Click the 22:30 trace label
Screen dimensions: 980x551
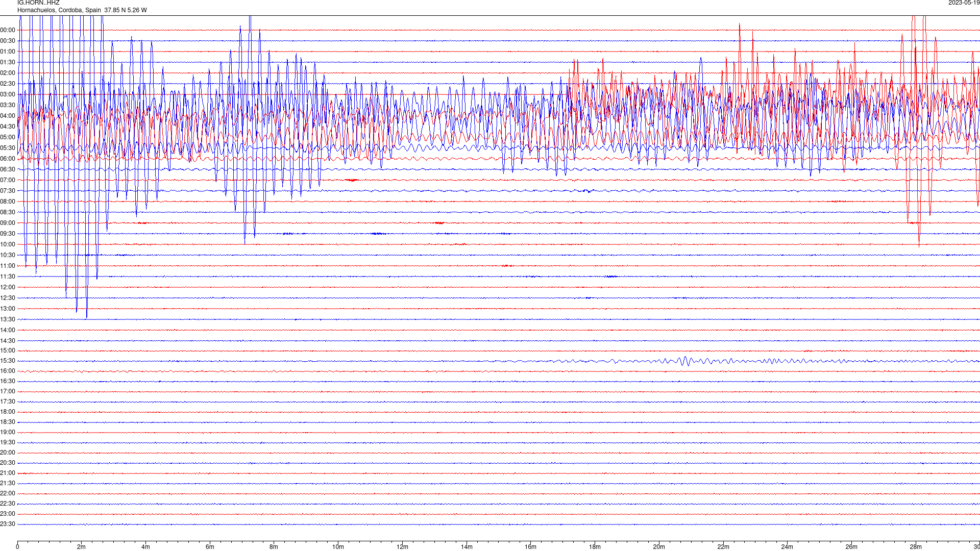pyautogui.click(x=8, y=504)
